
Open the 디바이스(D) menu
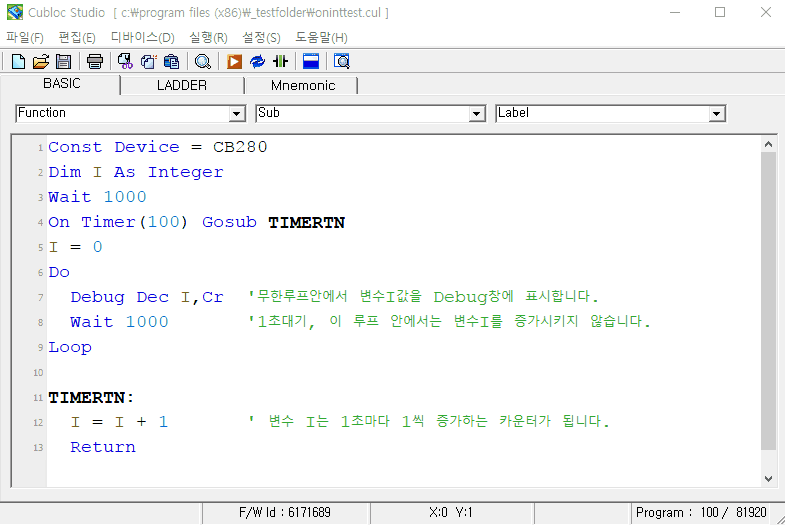point(142,37)
